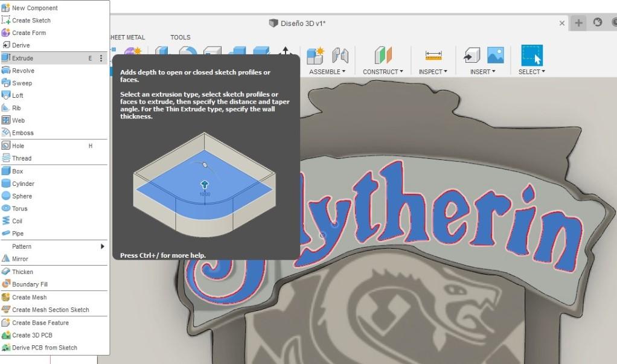Choose Create 3D PCB

(54, 335)
